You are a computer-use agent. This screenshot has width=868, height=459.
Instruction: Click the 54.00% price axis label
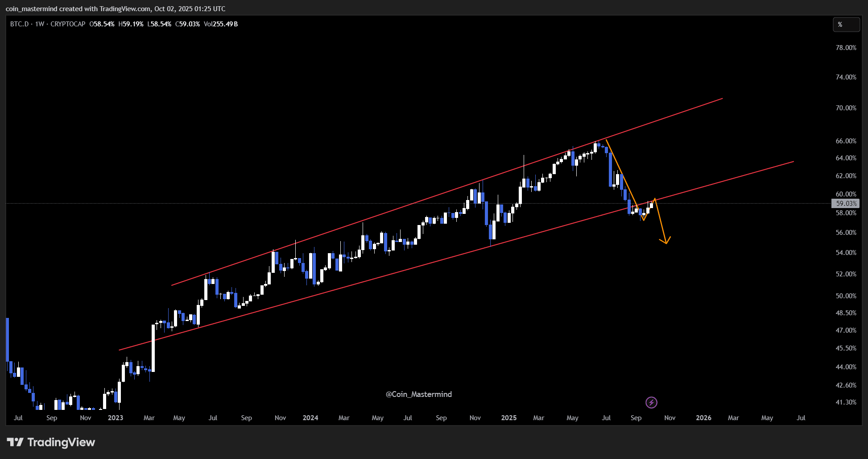(x=846, y=253)
